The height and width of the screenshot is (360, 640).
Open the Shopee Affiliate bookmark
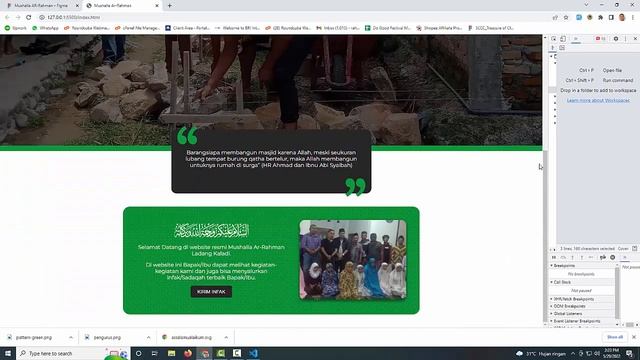439,28
